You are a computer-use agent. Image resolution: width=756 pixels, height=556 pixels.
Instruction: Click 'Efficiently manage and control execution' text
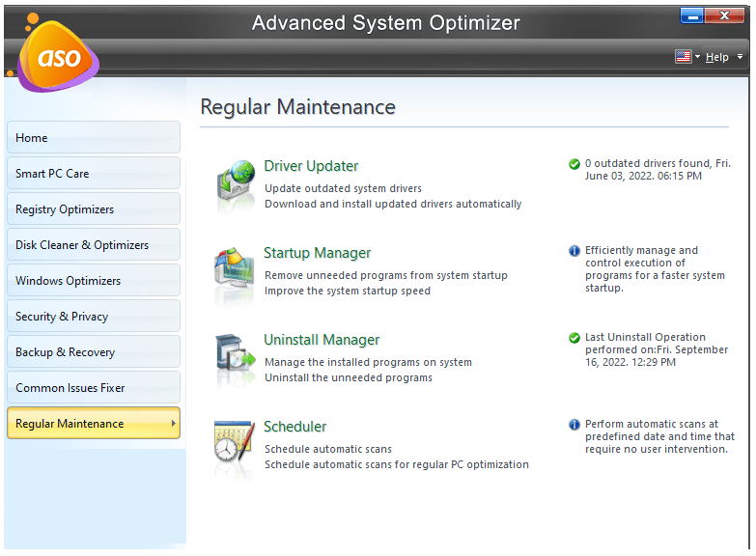[x=655, y=269]
